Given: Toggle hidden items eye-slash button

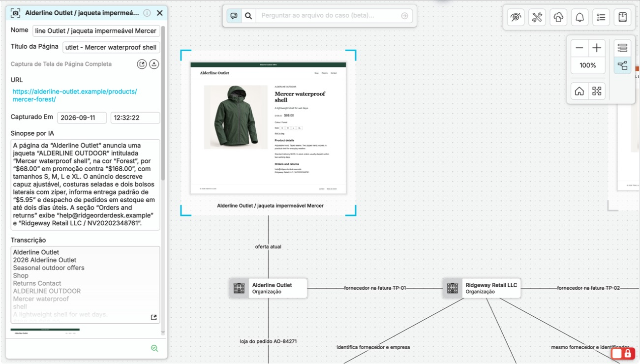Looking at the screenshot, I should click(x=516, y=17).
